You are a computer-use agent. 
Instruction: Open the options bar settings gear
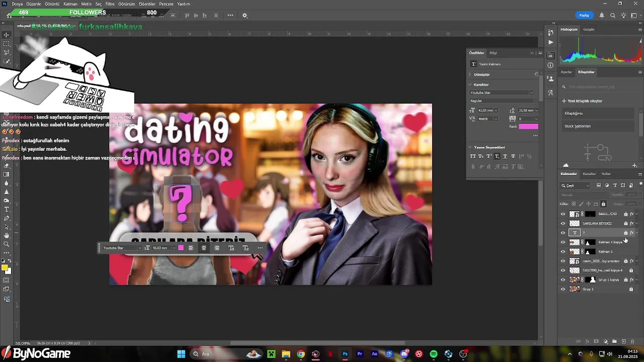[245, 16]
